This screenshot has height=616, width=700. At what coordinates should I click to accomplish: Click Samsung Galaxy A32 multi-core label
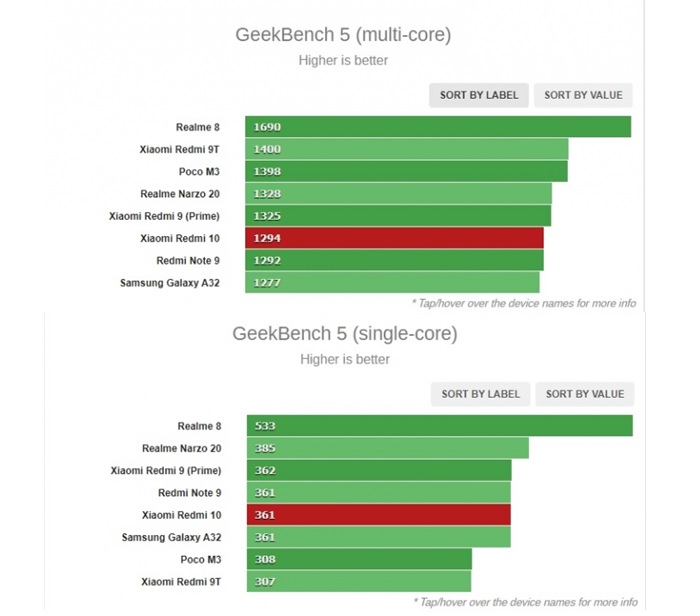point(169,283)
